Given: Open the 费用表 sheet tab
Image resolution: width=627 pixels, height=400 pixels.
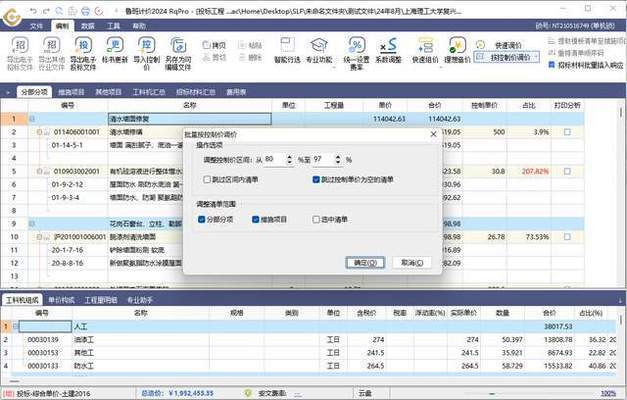Looking at the screenshot, I should (x=236, y=92).
